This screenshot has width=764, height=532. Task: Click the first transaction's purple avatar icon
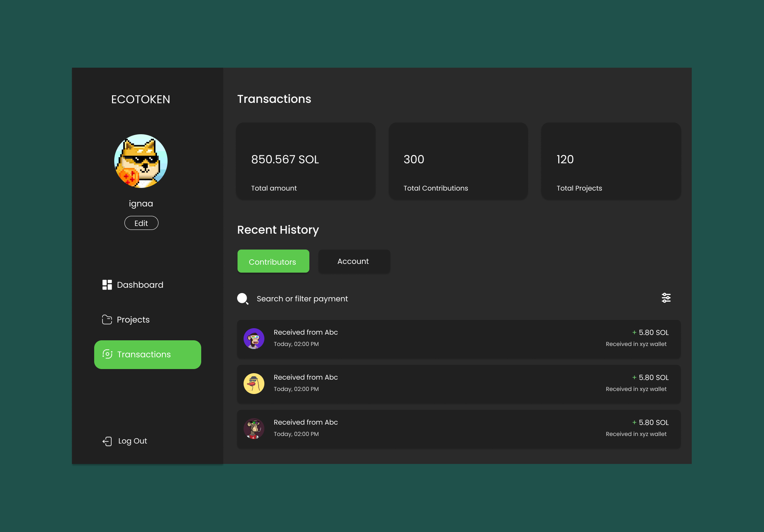(254, 338)
